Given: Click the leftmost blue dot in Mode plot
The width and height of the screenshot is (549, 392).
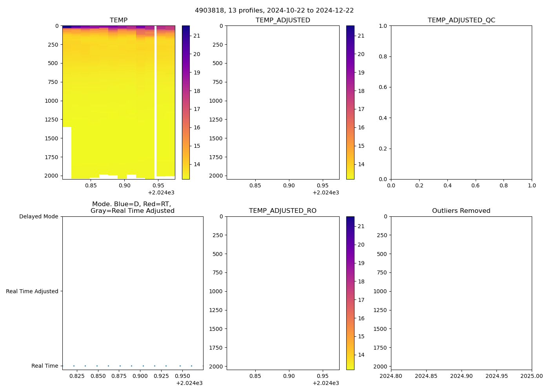Looking at the screenshot, I should tap(74, 366).
